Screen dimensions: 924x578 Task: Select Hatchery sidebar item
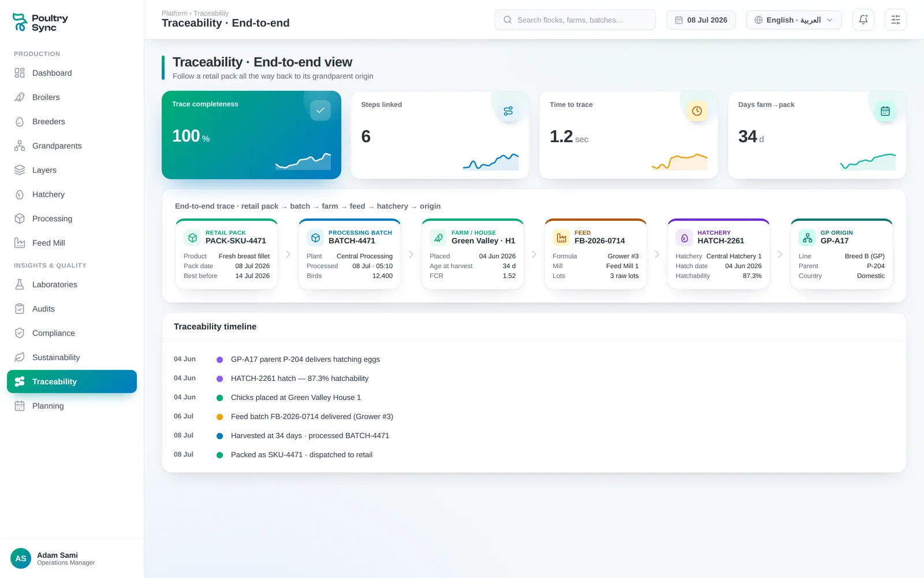point(72,194)
